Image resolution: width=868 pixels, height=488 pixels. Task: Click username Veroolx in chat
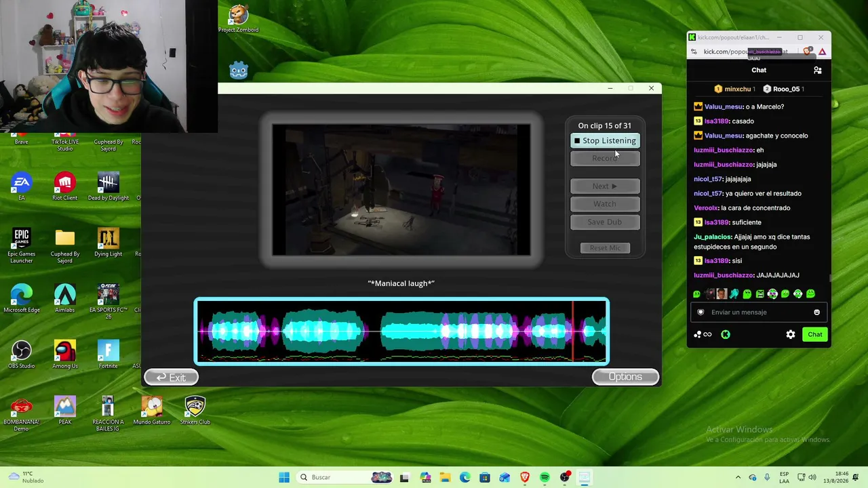coord(705,208)
